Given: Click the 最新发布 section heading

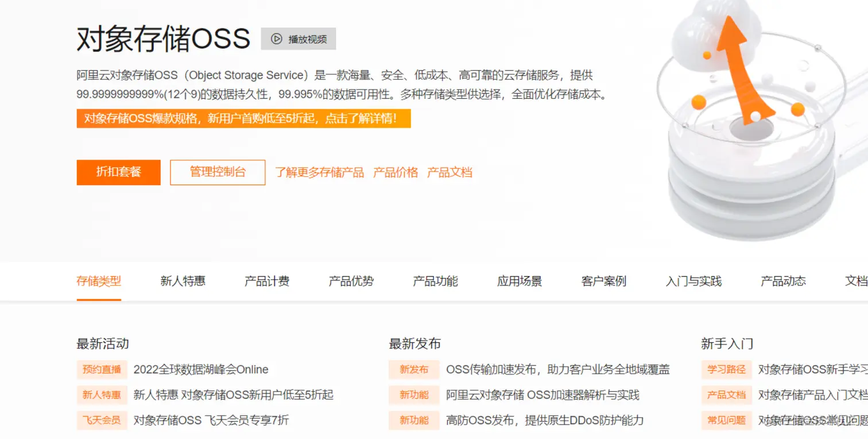Looking at the screenshot, I should point(414,344).
